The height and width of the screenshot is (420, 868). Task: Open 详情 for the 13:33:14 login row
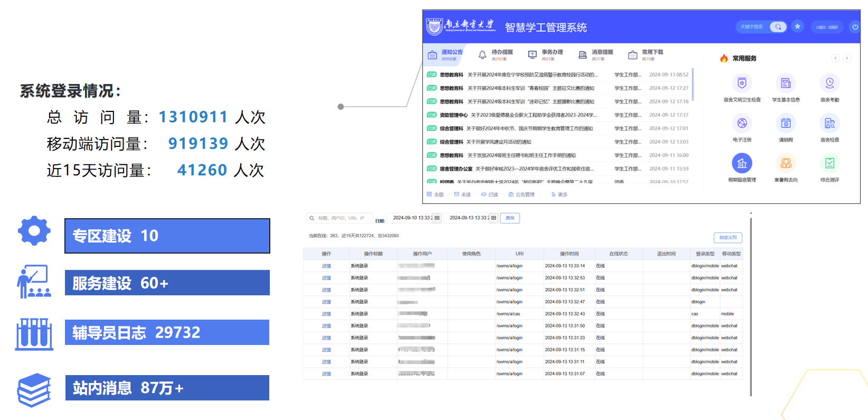(x=326, y=266)
